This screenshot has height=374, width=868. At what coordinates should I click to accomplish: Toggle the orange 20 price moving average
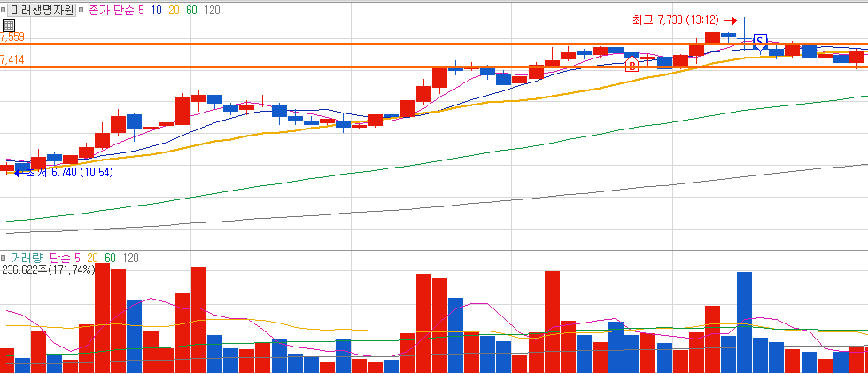[174, 10]
